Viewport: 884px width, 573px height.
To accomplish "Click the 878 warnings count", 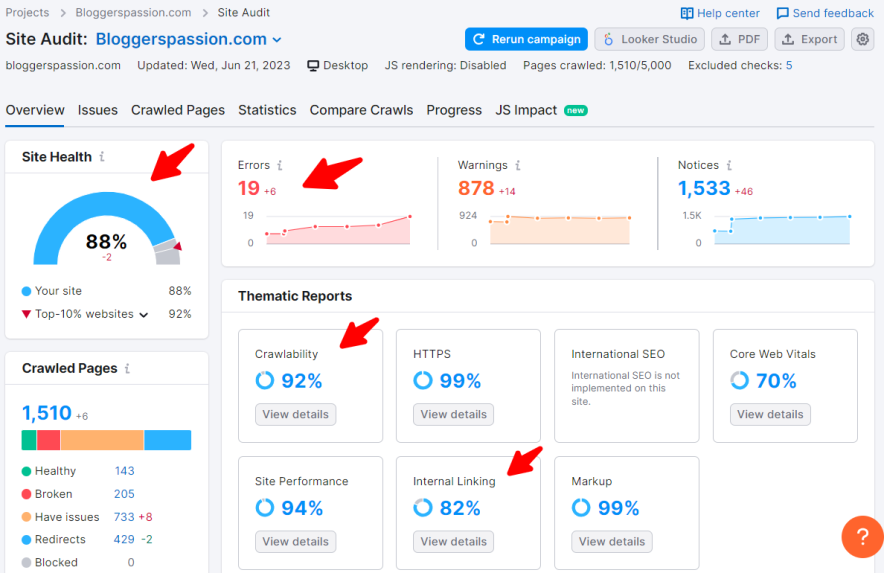I will click(476, 188).
